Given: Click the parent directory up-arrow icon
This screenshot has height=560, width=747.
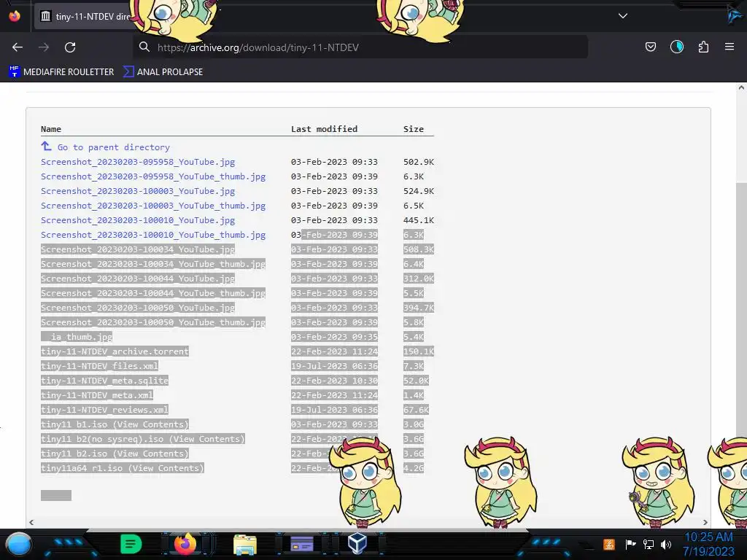Looking at the screenshot, I should point(46,146).
